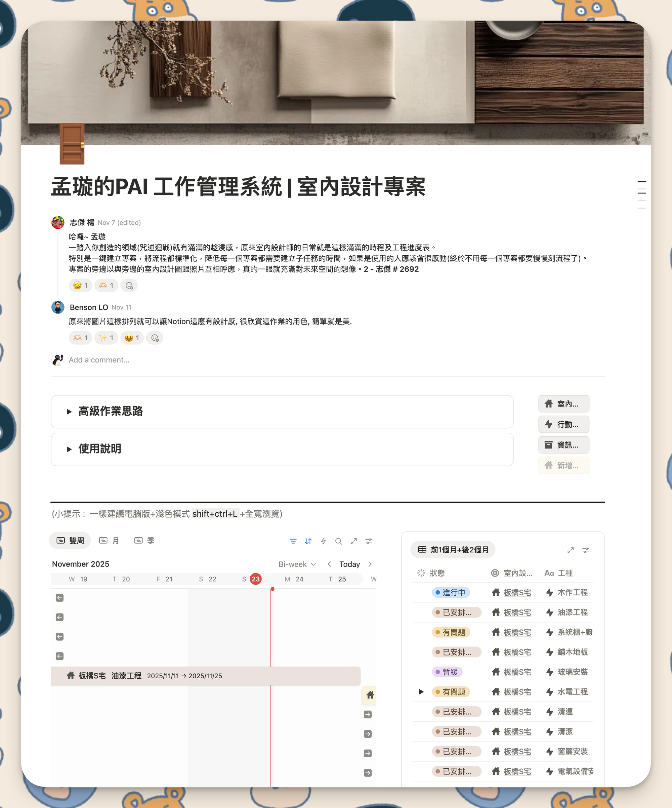Click the sort arrows icon in timeline toolbar
Image resolution: width=672 pixels, height=808 pixels.
[x=308, y=541]
